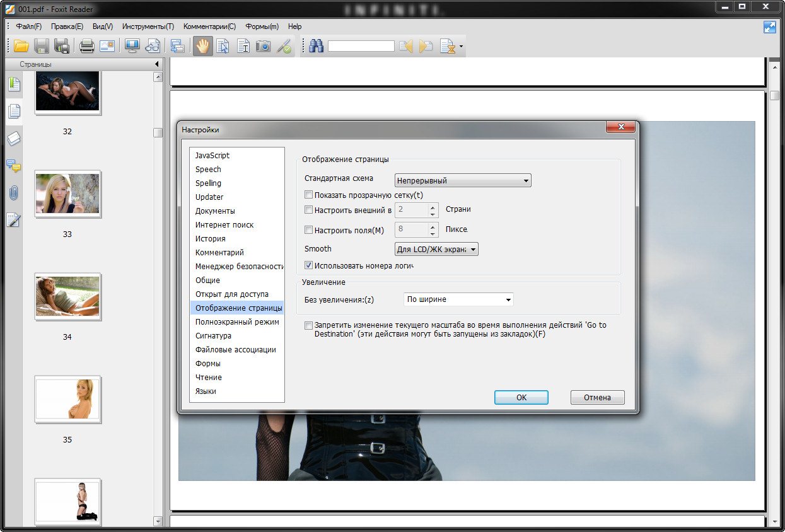Click the Отмена button
Viewport: 785px width, 532px height.
pos(597,398)
